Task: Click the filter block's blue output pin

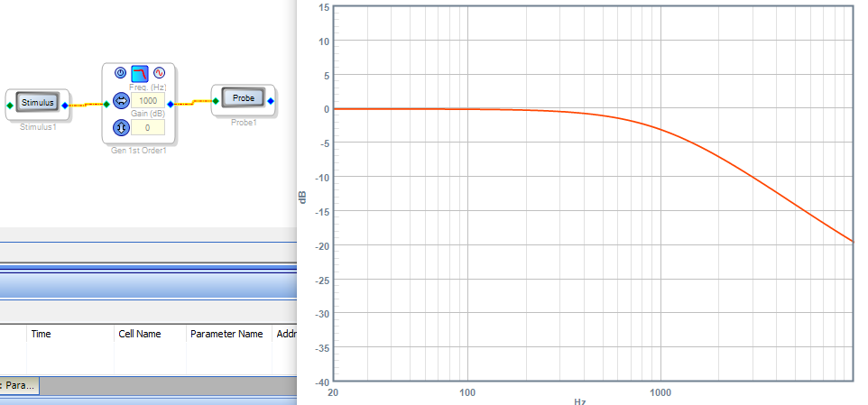Action: [171, 105]
